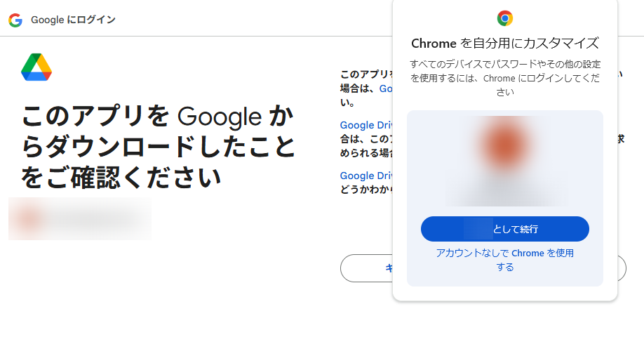Click the blurred profile picture in Chrome popup
Screen dimensions: 644x342
click(x=504, y=144)
